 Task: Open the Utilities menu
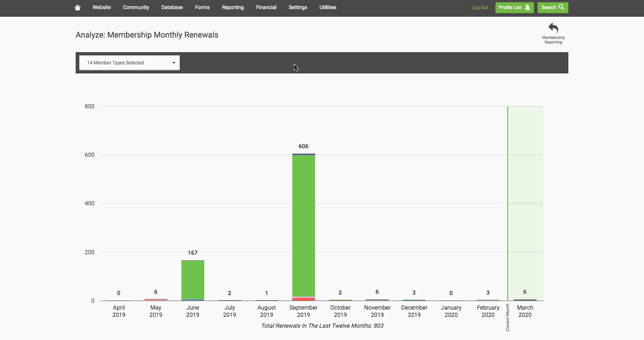pyautogui.click(x=328, y=8)
